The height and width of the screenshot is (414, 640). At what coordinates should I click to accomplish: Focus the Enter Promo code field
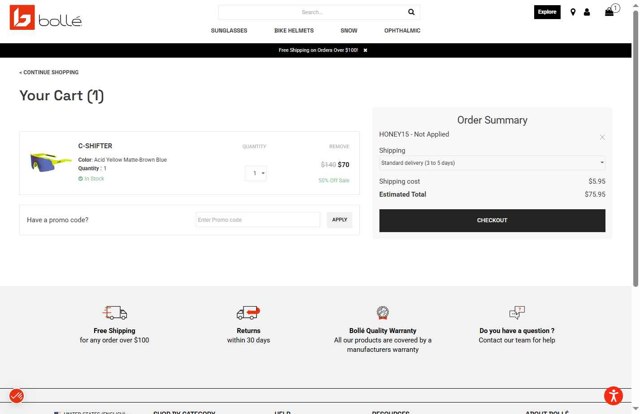click(x=258, y=220)
